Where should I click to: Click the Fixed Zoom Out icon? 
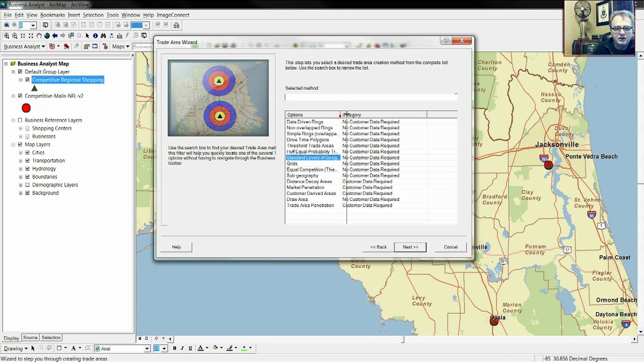(x=31, y=36)
